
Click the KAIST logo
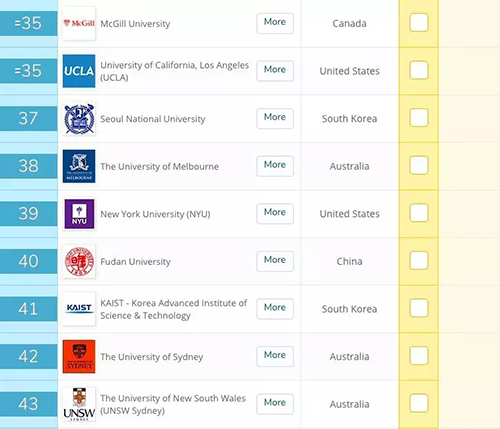79,309
